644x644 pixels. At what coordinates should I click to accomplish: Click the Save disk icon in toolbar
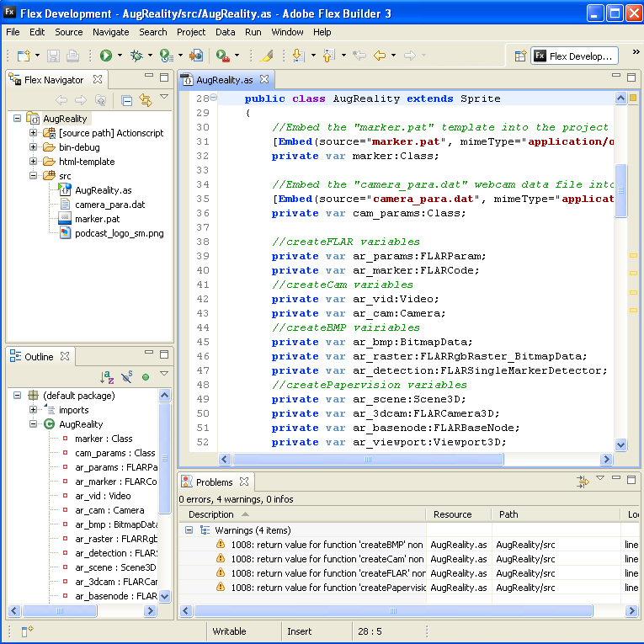tap(53, 56)
